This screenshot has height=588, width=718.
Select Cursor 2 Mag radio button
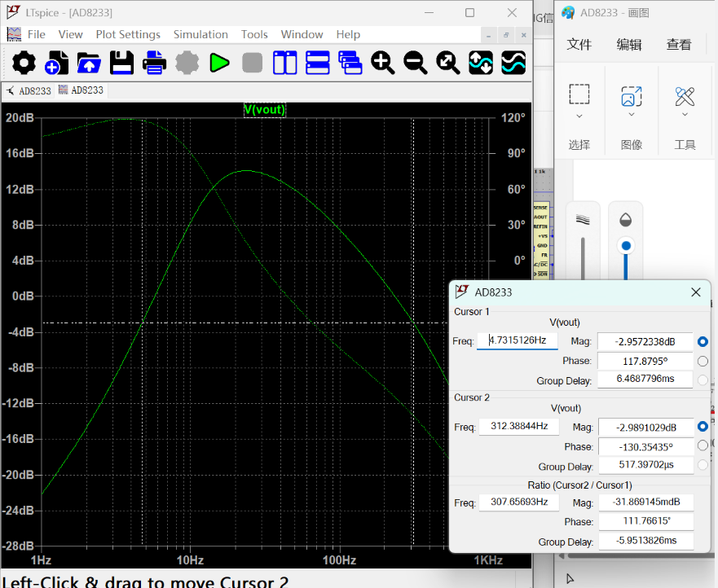703,427
